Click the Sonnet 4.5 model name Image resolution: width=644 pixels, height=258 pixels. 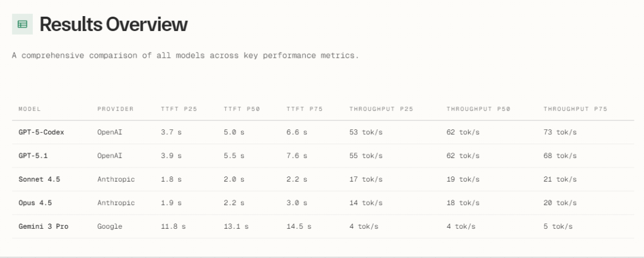pos(39,179)
